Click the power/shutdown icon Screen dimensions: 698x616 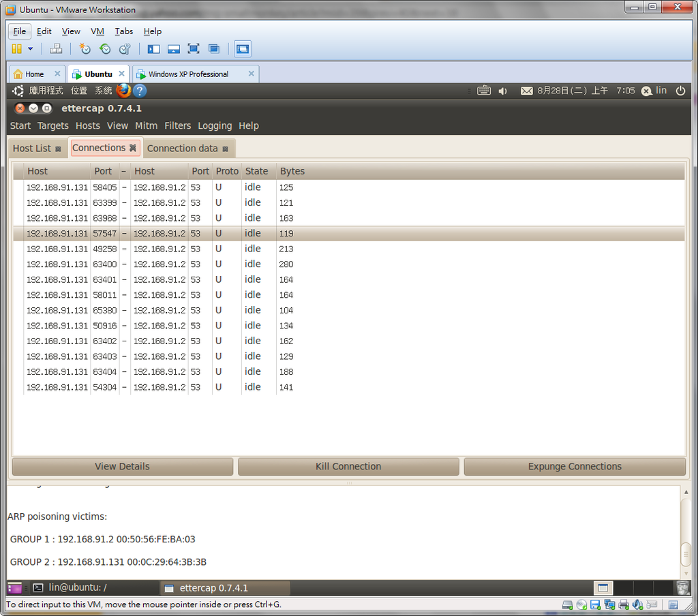tap(681, 91)
